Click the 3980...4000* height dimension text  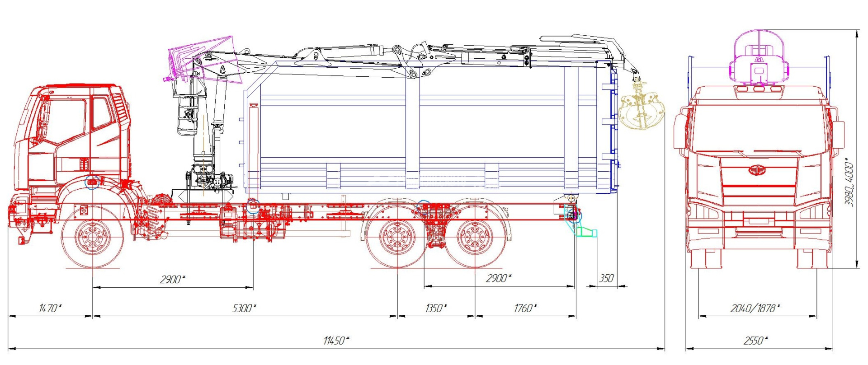(849, 182)
